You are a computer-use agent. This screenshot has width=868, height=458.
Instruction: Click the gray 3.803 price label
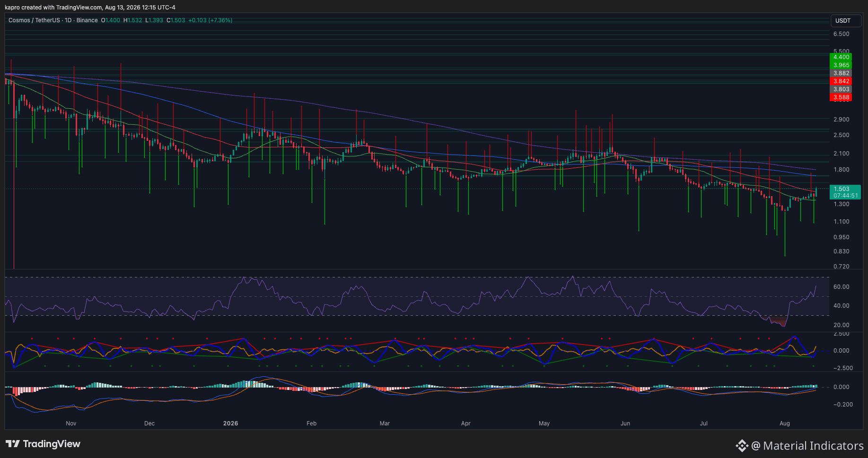pos(841,89)
